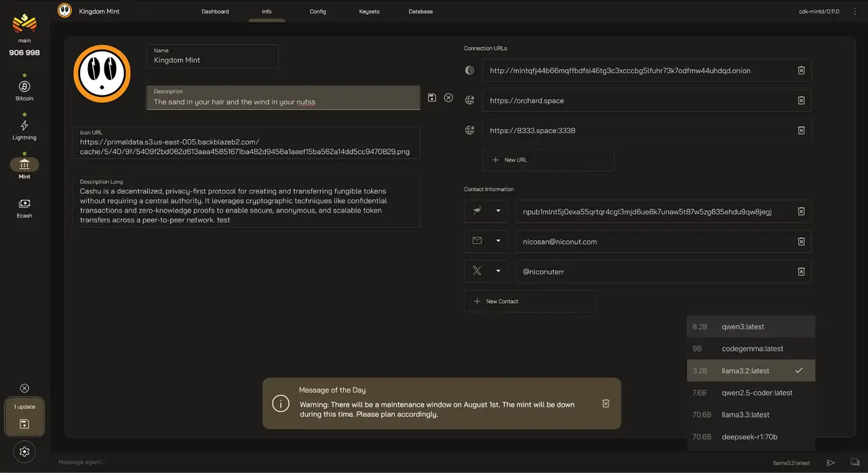Edit the Name field Kingdom Mint
This screenshot has height=473, width=868.
click(212, 56)
